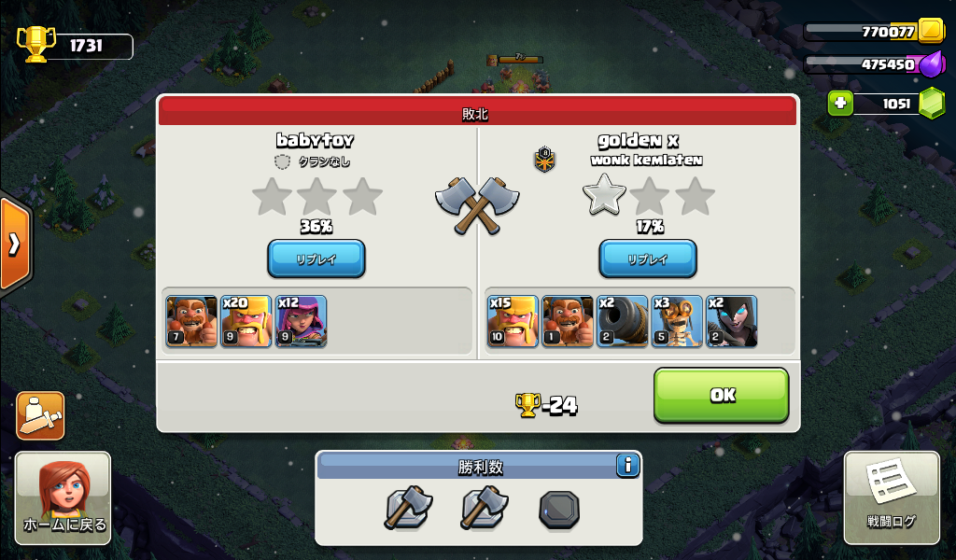Tap the gold resource storage bar
The height and width of the screenshot is (560, 956).
pos(874,31)
